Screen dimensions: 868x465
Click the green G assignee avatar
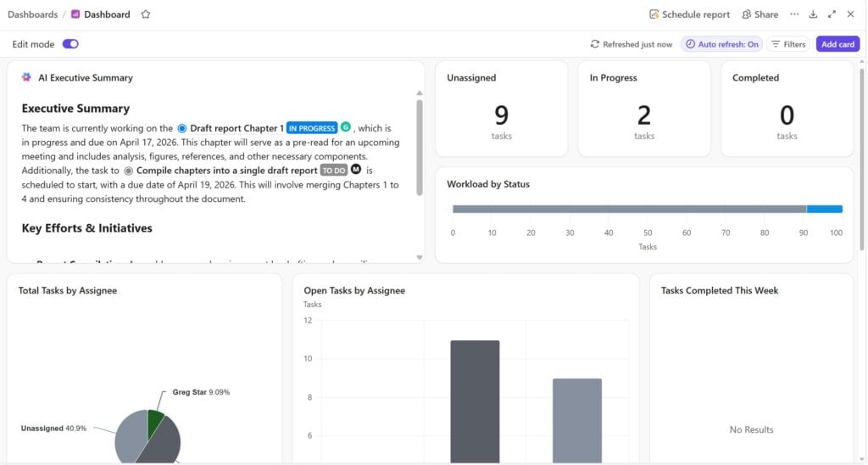pos(346,127)
